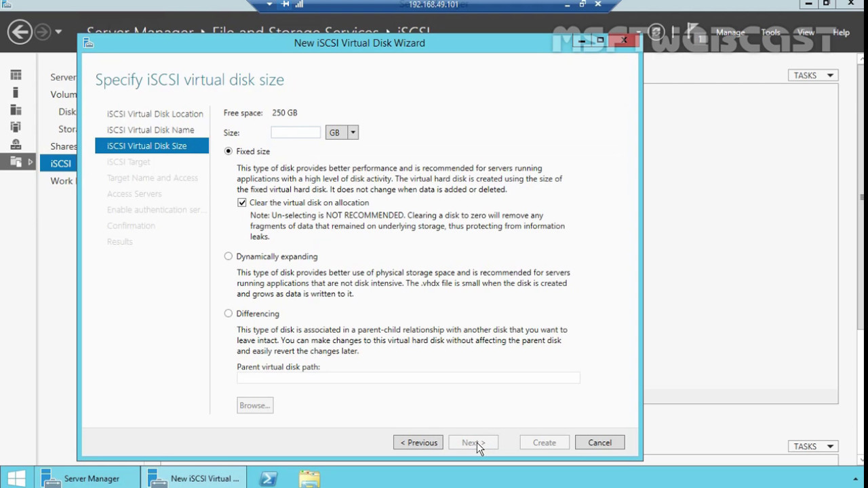Select Volumes in the storage navigation

point(63,95)
